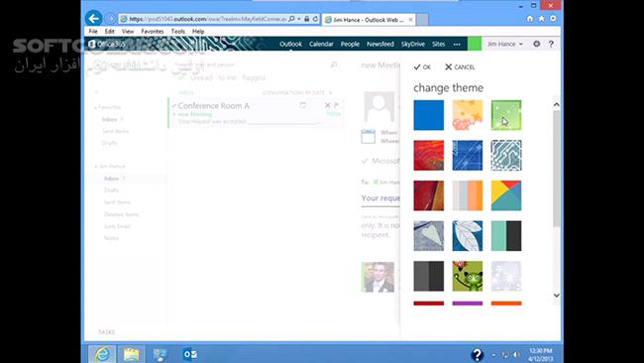Select the mint green and black theme
Viewport: 644px width, 363px height.
click(506, 236)
